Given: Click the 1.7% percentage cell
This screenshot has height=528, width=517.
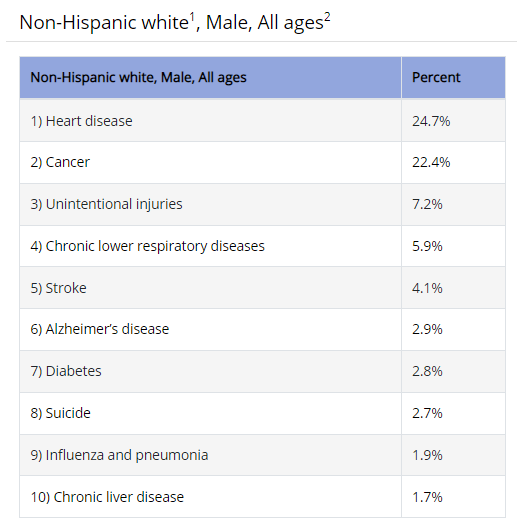Looking at the screenshot, I should click(x=427, y=497).
